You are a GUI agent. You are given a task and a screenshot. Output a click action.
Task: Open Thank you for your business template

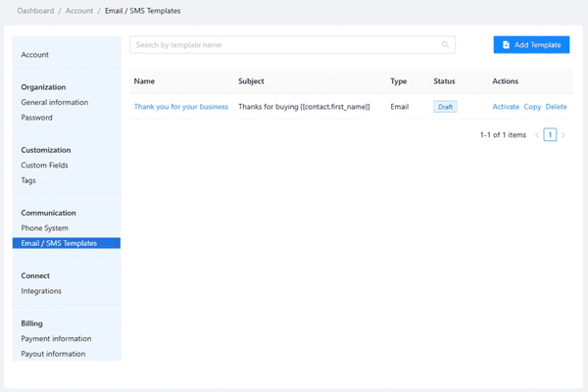coord(180,107)
